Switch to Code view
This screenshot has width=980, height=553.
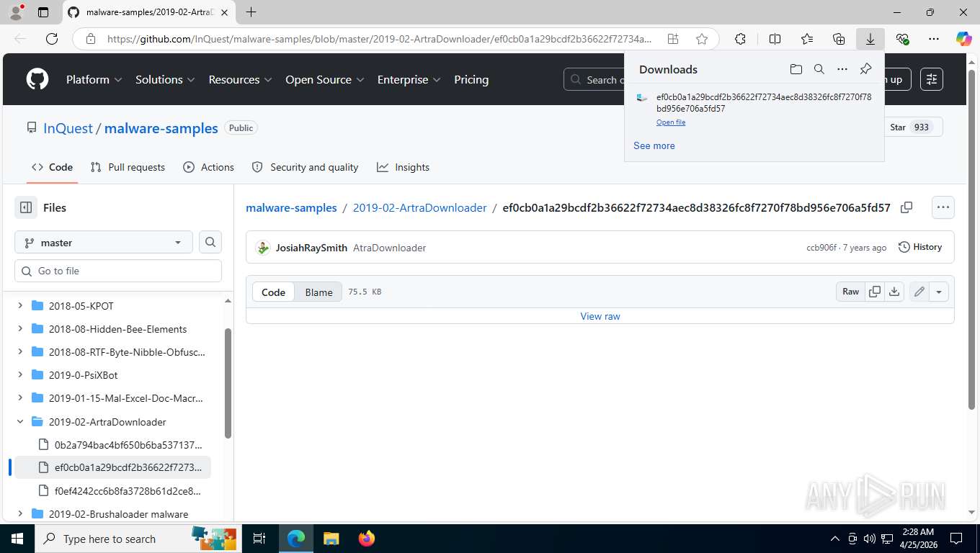coord(273,292)
